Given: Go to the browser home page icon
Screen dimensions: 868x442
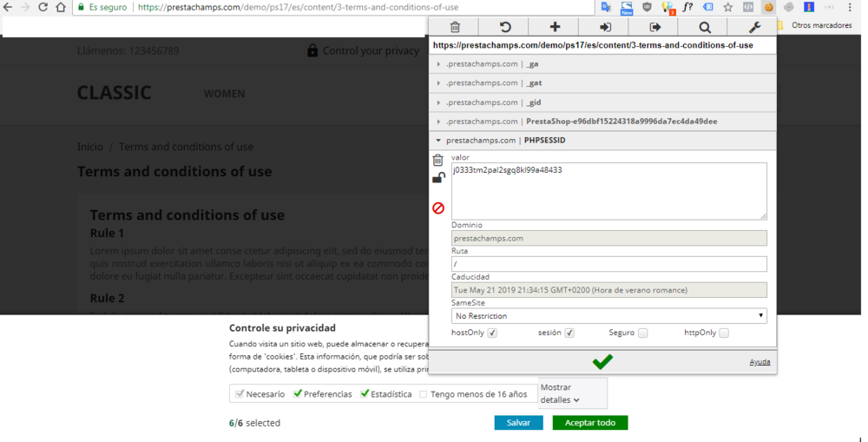Looking at the screenshot, I should (61, 7).
